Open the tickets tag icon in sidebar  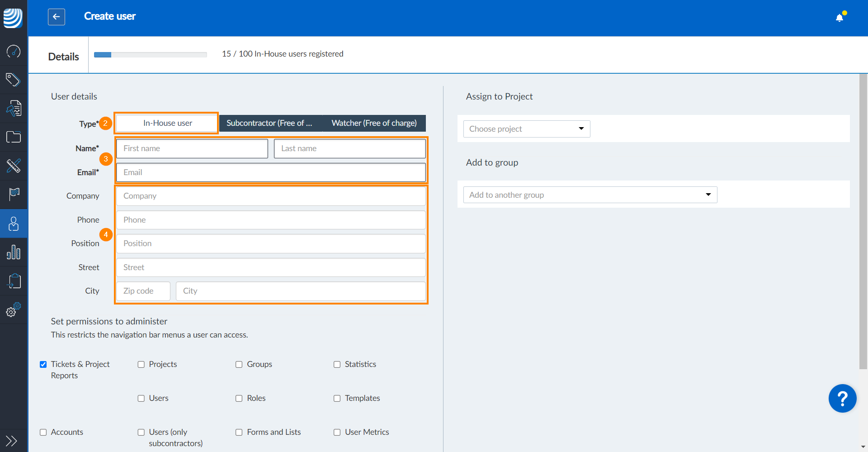coord(14,80)
